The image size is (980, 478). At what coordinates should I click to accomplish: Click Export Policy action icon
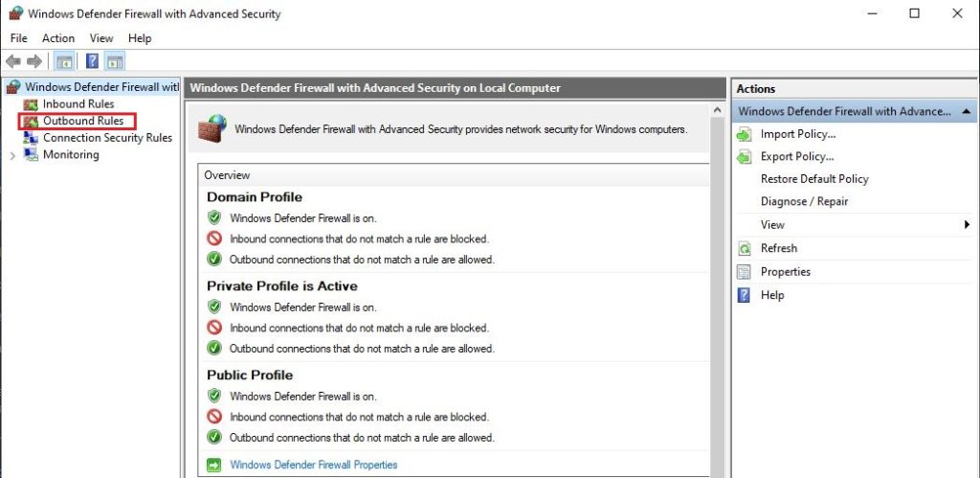click(745, 157)
